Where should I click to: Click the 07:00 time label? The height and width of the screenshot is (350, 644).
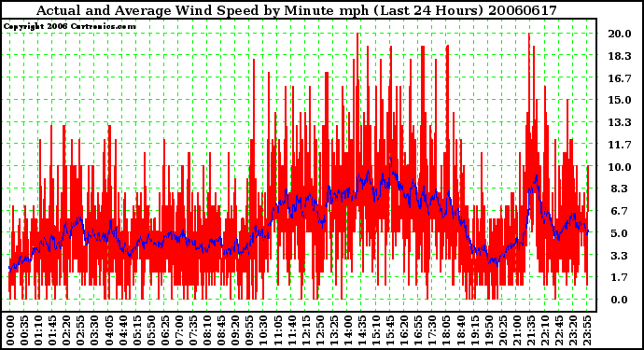(178, 330)
